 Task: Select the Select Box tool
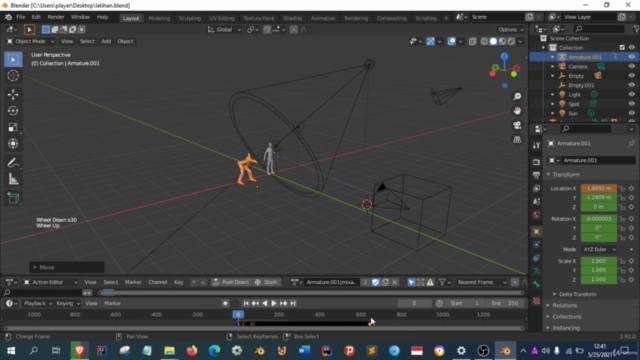point(13,60)
